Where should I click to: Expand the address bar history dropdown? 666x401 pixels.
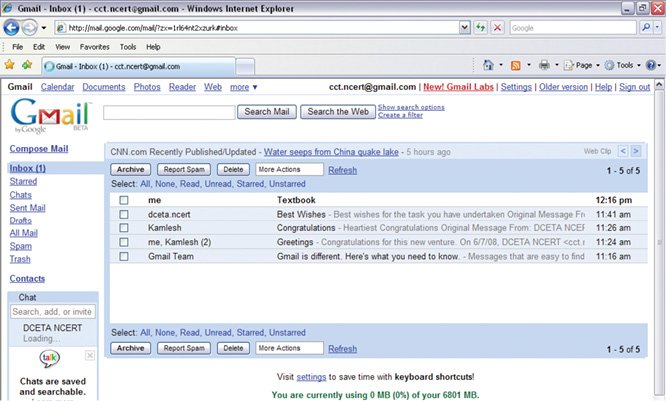[465, 28]
